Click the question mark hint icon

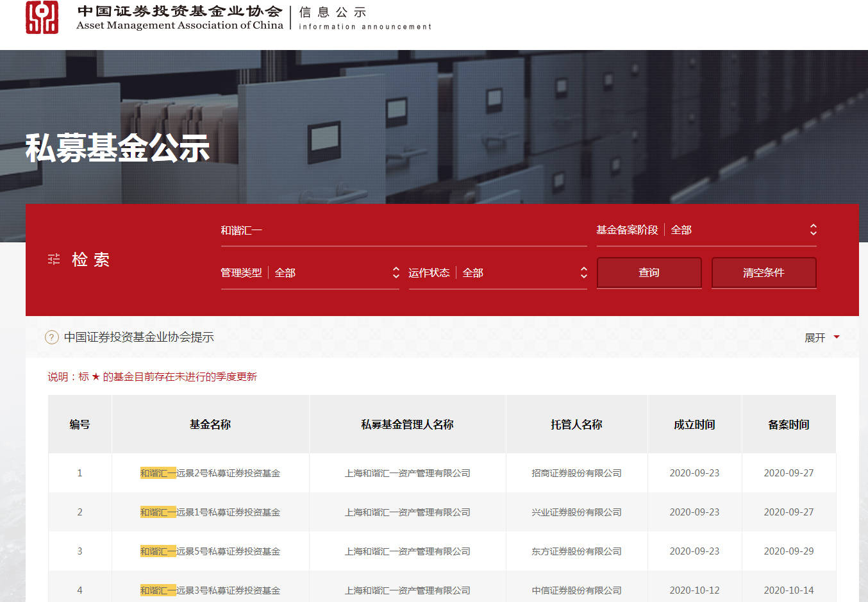tap(52, 337)
